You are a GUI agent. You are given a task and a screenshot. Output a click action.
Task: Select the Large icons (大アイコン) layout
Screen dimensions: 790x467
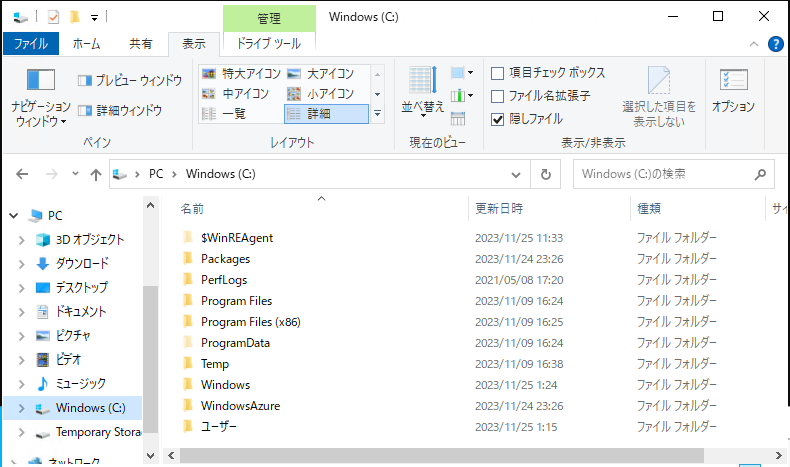click(320, 74)
